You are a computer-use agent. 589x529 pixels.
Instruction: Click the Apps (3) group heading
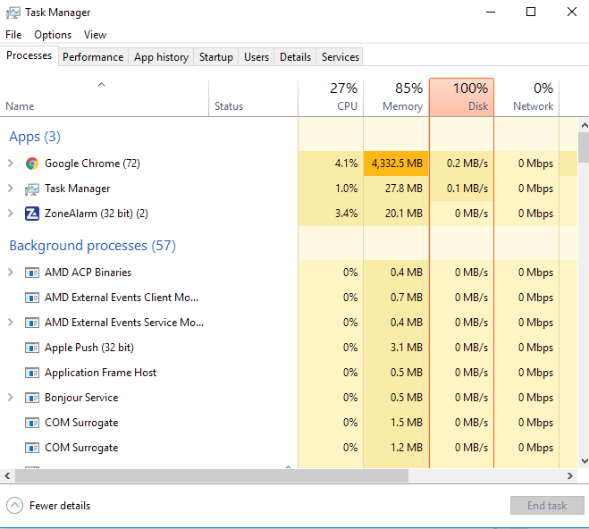(x=35, y=137)
